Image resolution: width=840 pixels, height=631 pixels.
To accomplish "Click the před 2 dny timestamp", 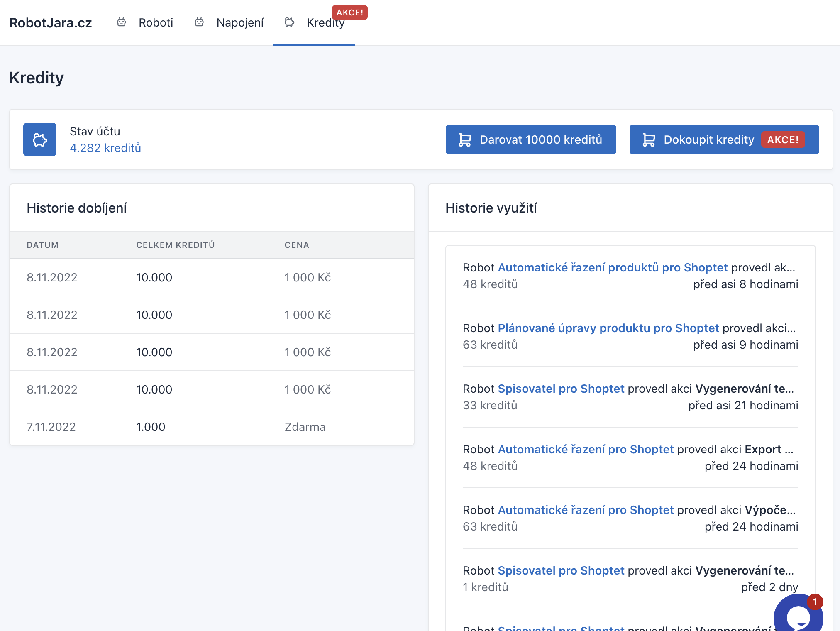I will point(770,587).
